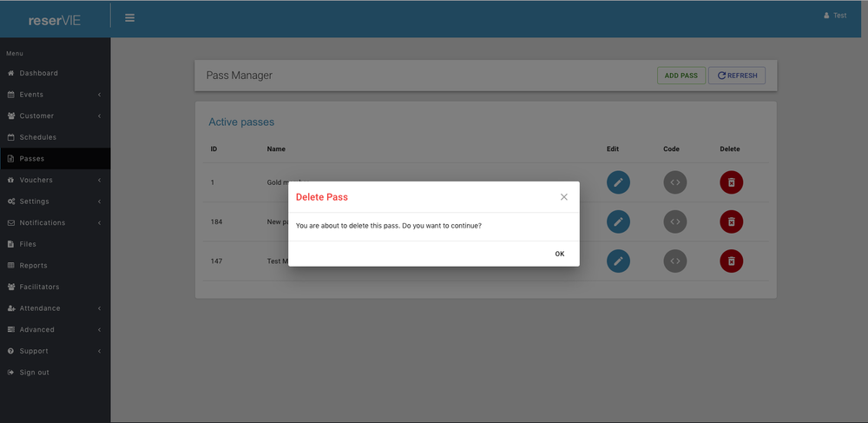Edit pass with ID 184
The height and width of the screenshot is (423, 868).
tap(618, 221)
